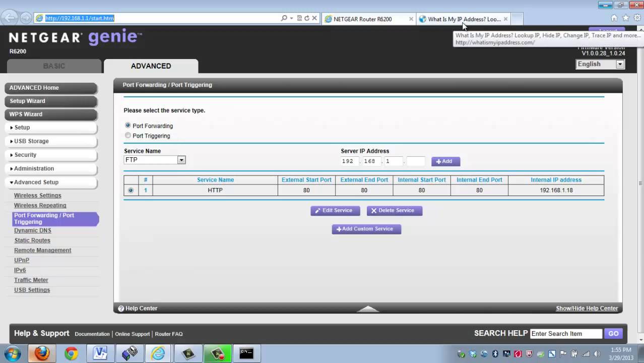Viewport: 644px width, 363px height.
Task: Click the last Server IP Address octet field
Action: [x=416, y=161]
